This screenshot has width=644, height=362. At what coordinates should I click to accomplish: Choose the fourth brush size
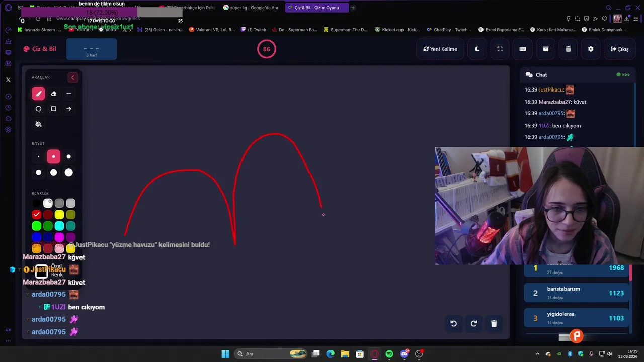tap(38, 172)
